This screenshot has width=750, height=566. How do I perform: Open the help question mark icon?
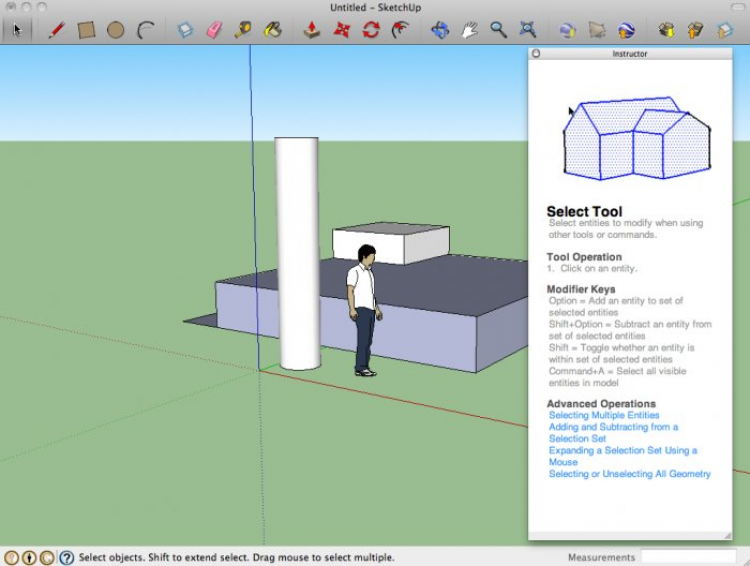[x=66, y=558]
